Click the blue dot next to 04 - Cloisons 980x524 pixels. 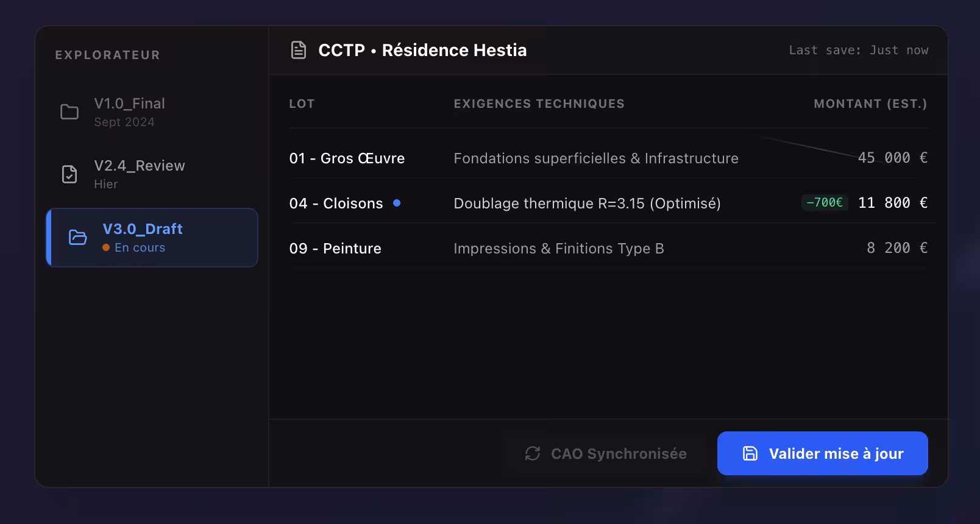click(x=397, y=203)
